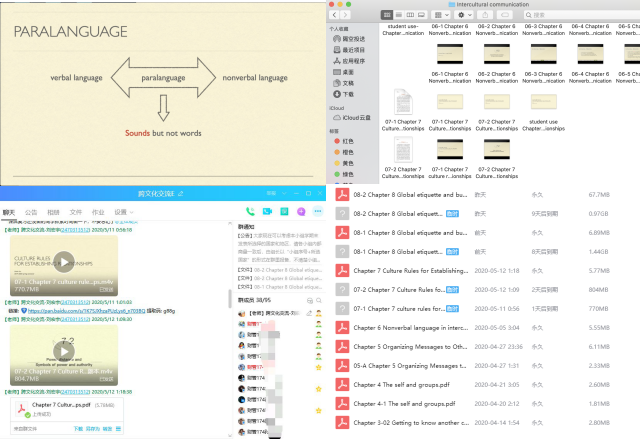Open 下载 in the Finder sidebar
The width and height of the screenshot is (641, 439).
[343, 94]
